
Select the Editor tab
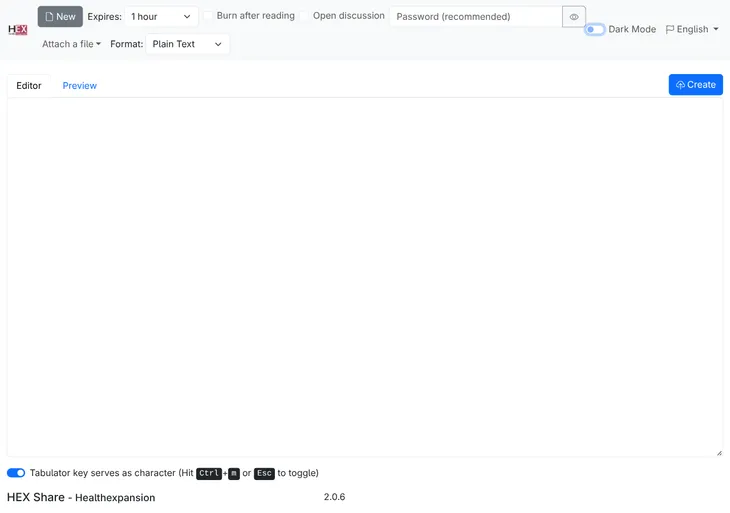tap(29, 86)
